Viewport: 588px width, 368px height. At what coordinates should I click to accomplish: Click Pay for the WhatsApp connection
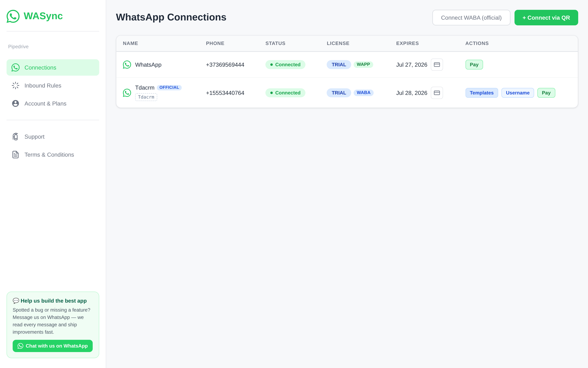click(x=474, y=64)
